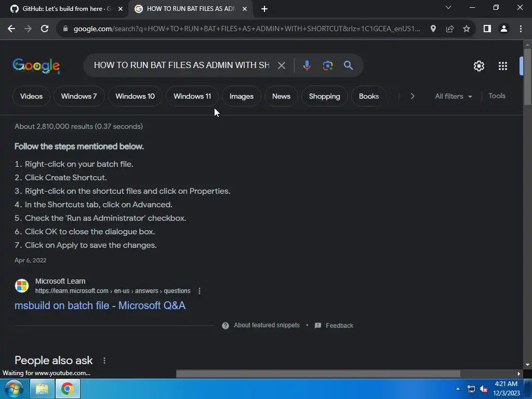
Task: Open result options three dots for Microsoft Learn
Action: (x=199, y=291)
